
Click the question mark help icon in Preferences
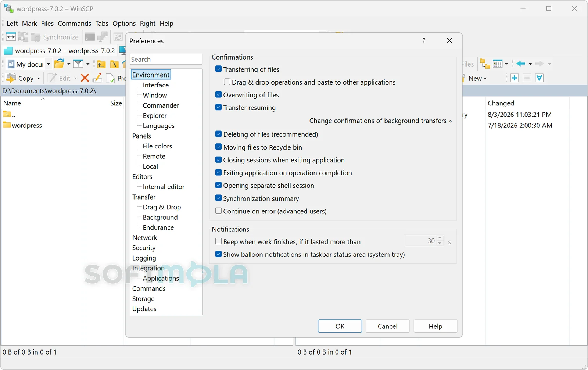(x=424, y=40)
